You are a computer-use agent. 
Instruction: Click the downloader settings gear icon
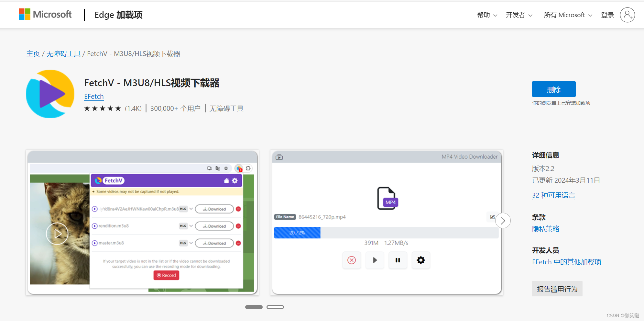[x=421, y=260]
